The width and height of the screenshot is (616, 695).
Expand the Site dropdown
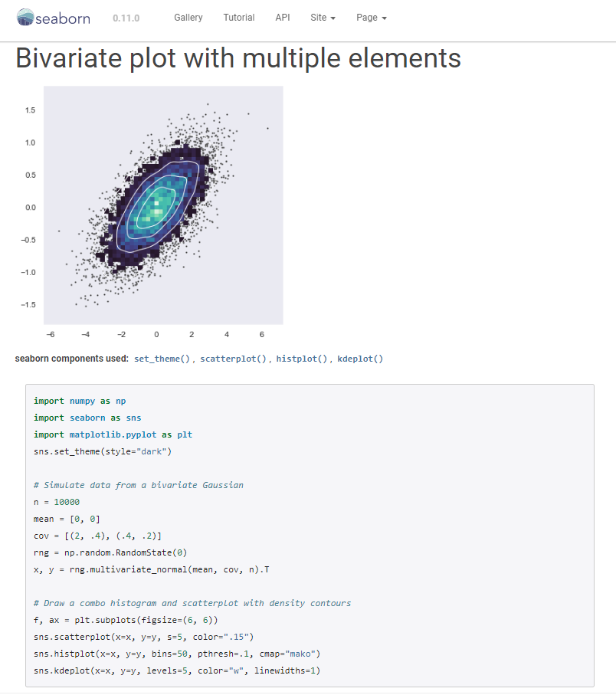click(x=323, y=18)
